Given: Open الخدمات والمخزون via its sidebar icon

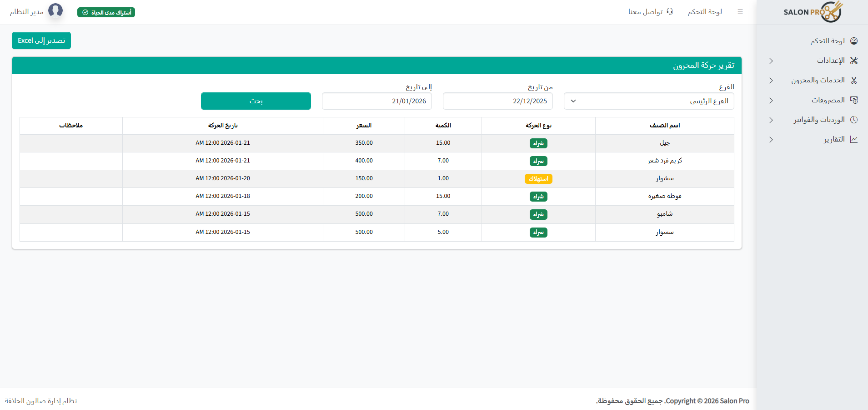Looking at the screenshot, I should pyautogui.click(x=854, y=80).
